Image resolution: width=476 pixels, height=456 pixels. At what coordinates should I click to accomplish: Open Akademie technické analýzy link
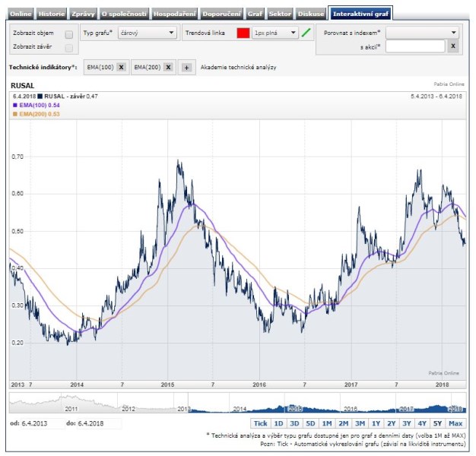tap(238, 68)
